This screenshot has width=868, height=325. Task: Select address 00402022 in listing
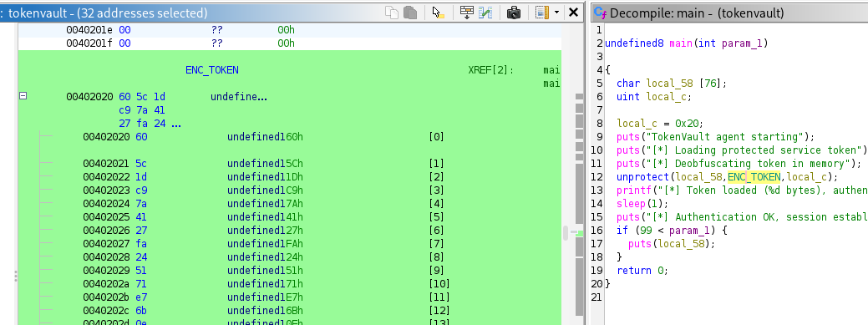[x=106, y=177]
